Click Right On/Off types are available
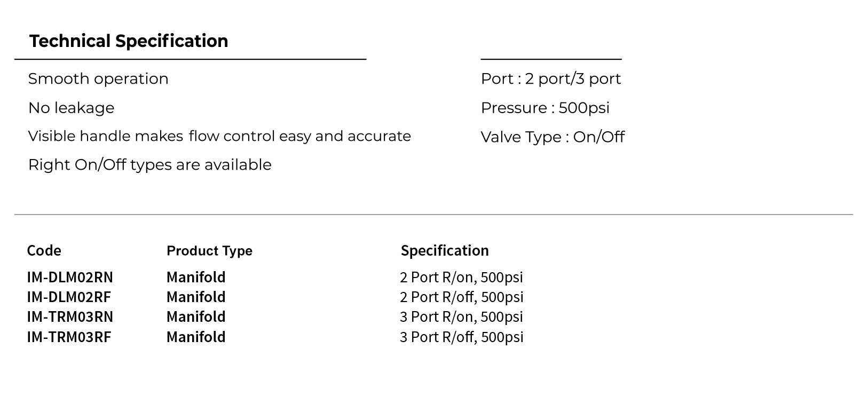This screenshot has height=404, width=868. pos(149,165)
